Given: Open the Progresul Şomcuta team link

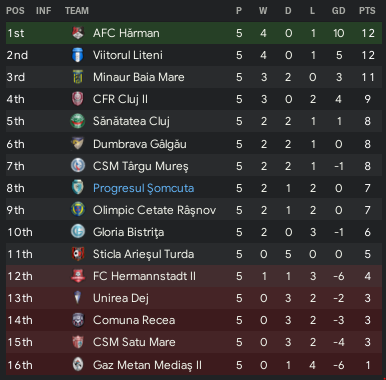Looking at the screenshot, I should click(x=143, y=188).
